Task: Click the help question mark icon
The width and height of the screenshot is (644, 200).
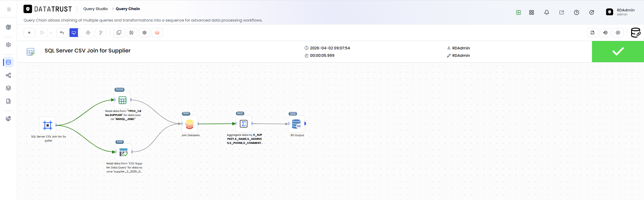Action: tap(577, 12)
